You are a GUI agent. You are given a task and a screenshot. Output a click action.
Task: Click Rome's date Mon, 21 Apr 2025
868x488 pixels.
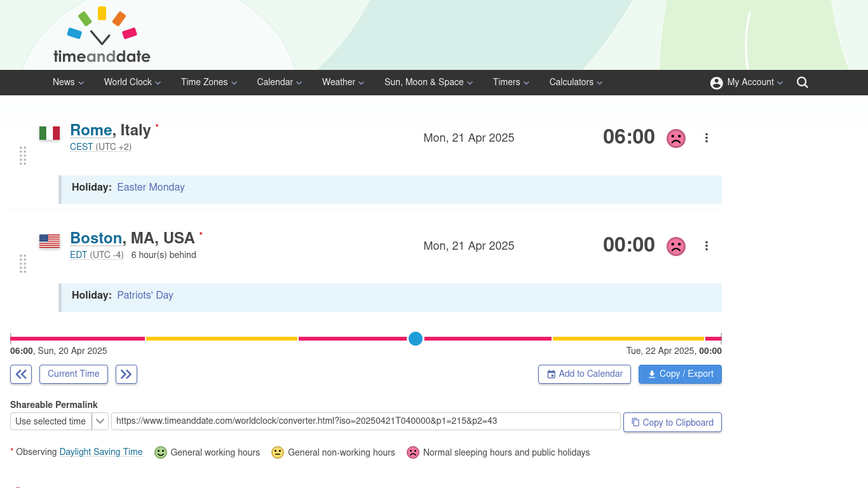[x=469, y=138]
